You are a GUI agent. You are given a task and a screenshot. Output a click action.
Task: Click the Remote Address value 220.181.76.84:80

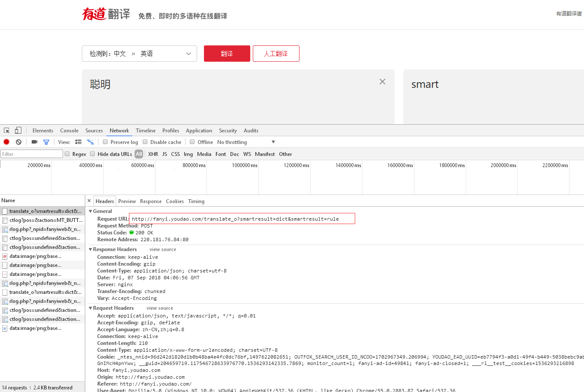[165, 239]
